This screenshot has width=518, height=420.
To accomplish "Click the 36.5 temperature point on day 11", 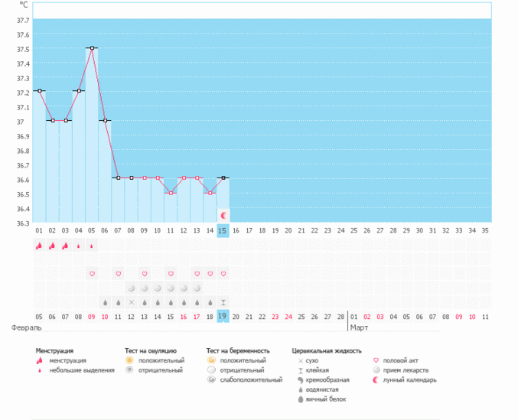I will 170,193.
